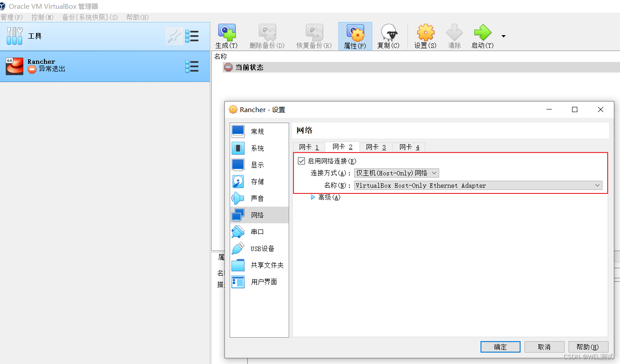620x364 pixels.
Task: Toggle the 属性(P) properties toolbar button
Action: point(355,36)
